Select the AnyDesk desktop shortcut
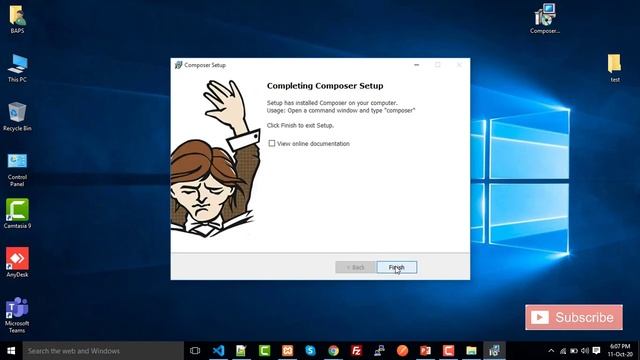The height and width of the screenshot is (360, 640). [x=17, y=262]
